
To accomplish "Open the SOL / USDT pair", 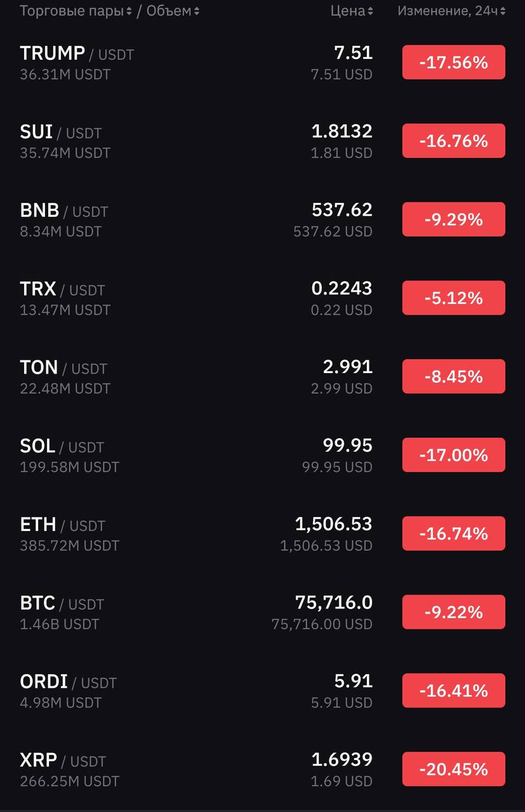I will tap(262, 455).
